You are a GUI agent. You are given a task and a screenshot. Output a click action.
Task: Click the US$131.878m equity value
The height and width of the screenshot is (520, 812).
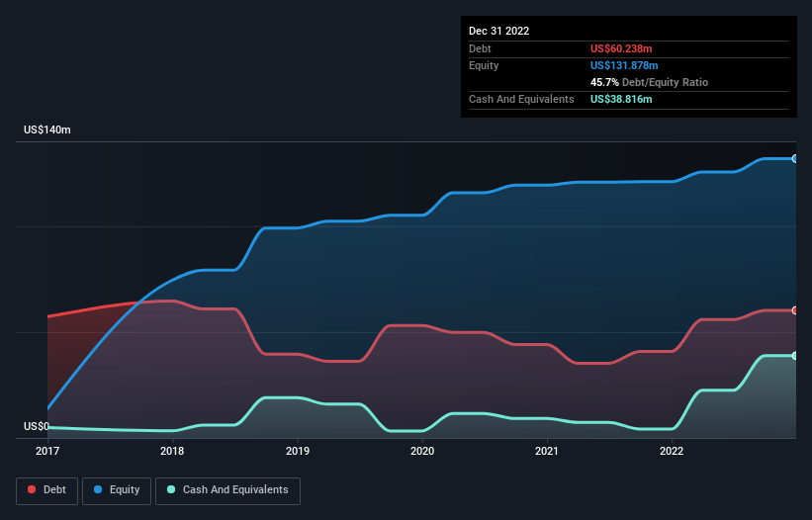point(624,65)
